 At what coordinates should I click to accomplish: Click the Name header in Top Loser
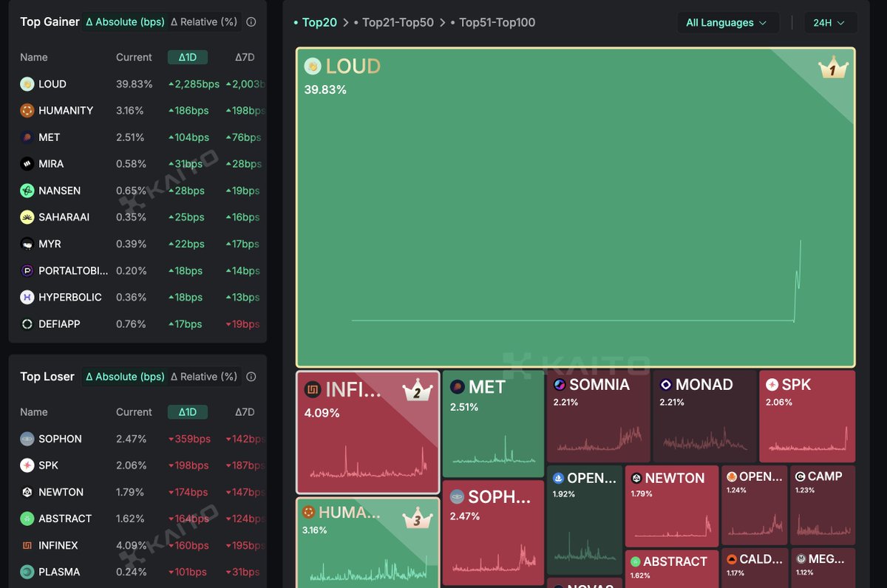pyautogui.click(x=34, y=412)
